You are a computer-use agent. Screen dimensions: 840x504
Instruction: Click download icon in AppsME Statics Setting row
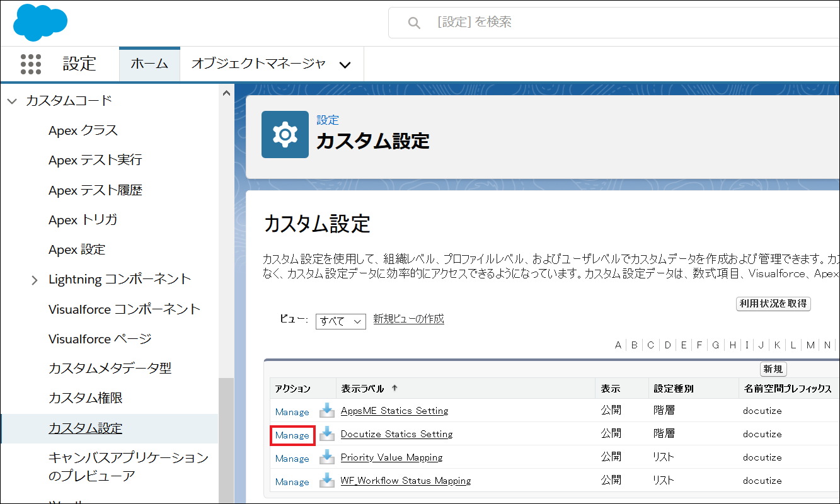click(326, 411)
